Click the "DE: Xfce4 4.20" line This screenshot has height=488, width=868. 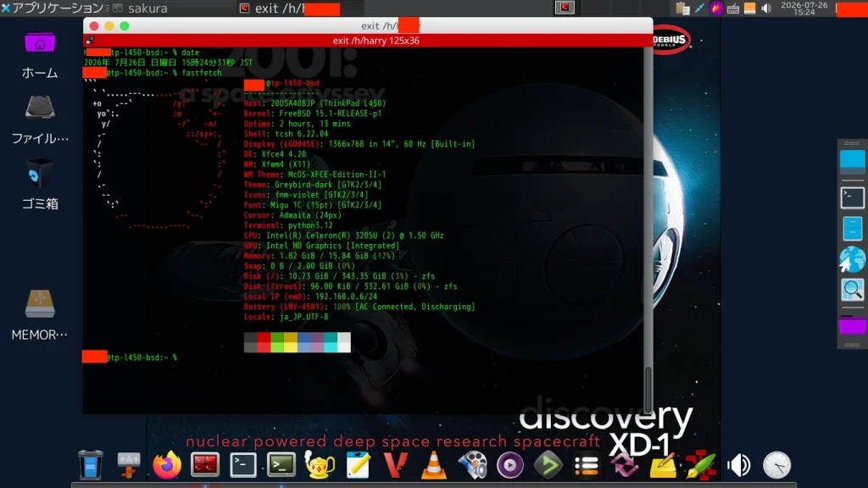point(275,154)
